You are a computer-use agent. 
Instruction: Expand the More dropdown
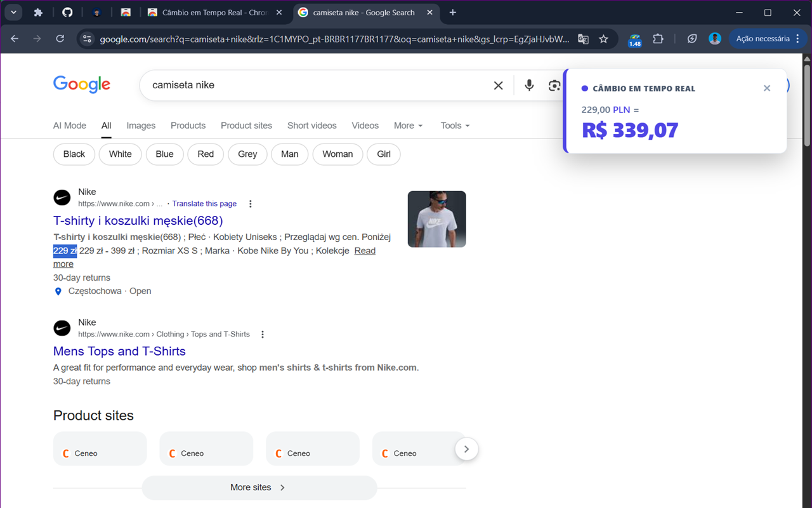(x=408, y=126)
